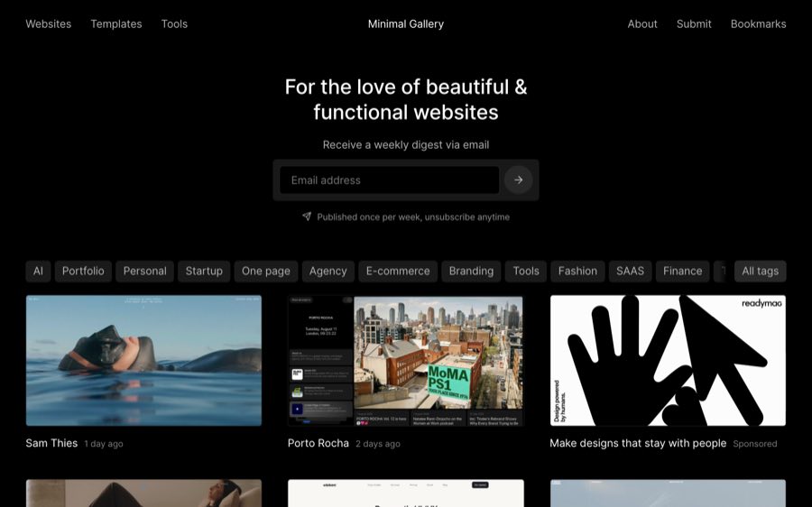Screen dimensions: 812x507
Task: Filter by the Portfolio tag
Action: [x=83, y=272]
